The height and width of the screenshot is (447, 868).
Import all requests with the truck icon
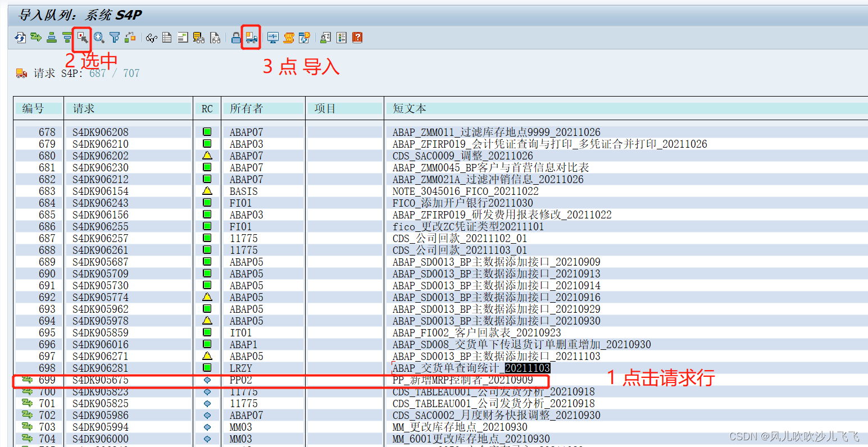[249, 38]
